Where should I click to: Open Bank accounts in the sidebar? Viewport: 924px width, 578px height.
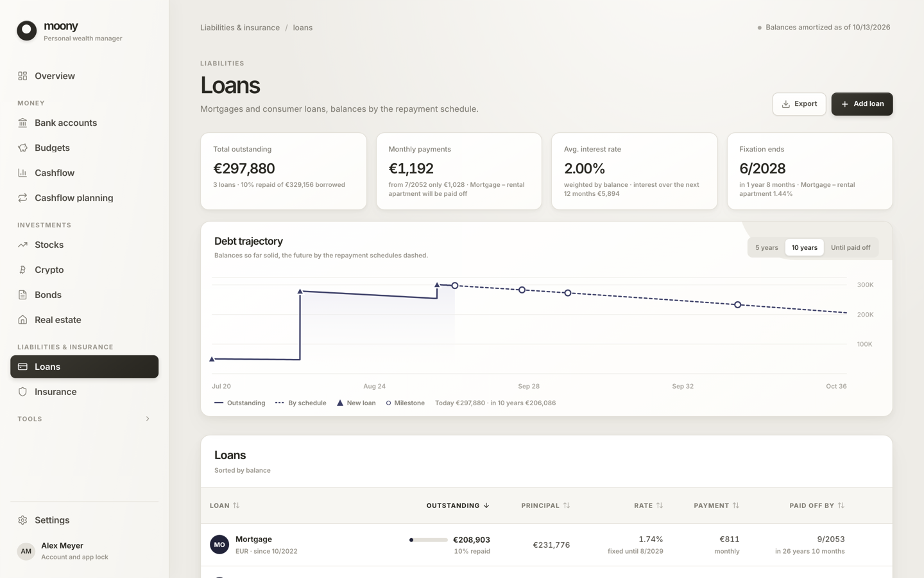pos(84,123)
